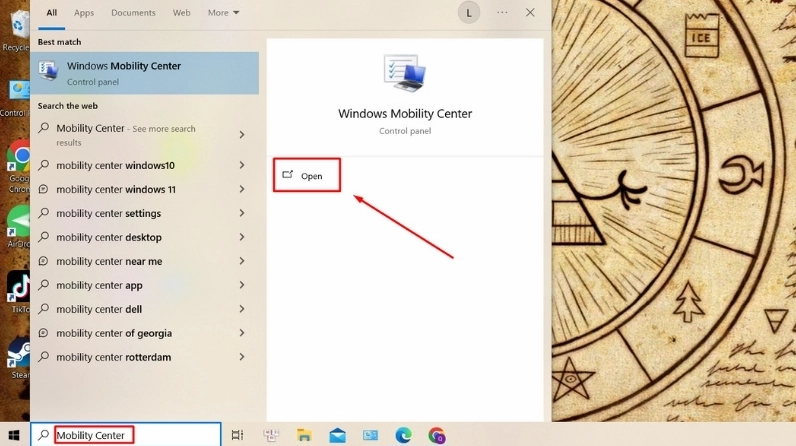Select 'mobility center windows10' suggestion
796x446 pixels.
pos(115,165)
